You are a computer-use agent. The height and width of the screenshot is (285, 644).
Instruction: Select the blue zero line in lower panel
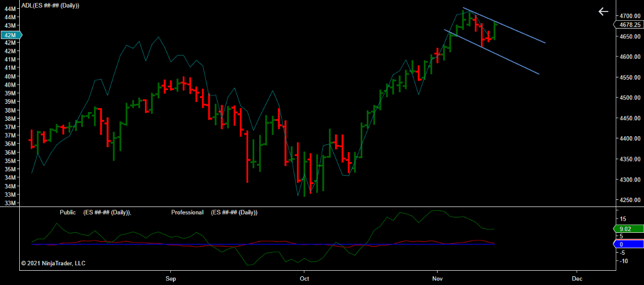(x=263, y=244)
